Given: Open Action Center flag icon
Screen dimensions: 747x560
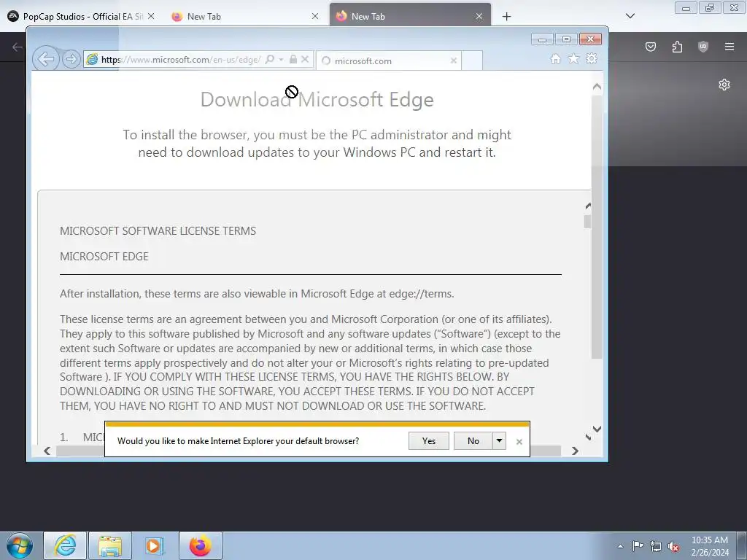Looking at the screenshot, I should [x=638, y=546].
